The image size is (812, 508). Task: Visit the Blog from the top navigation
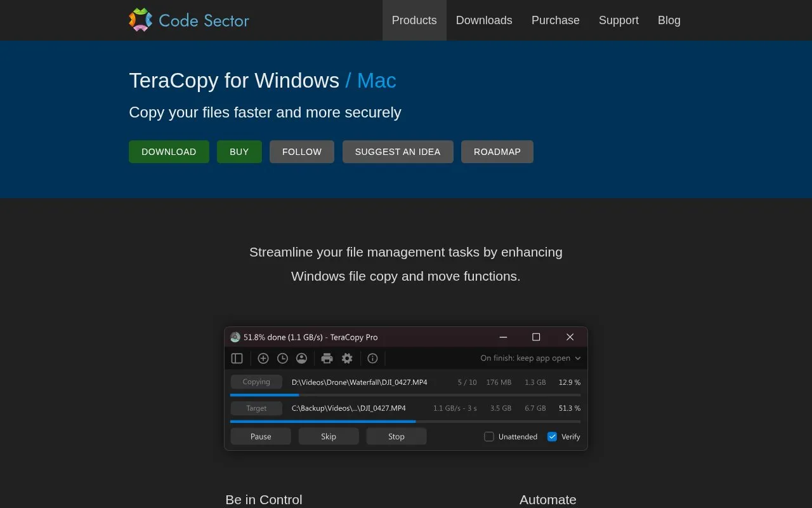click(669, 20)
